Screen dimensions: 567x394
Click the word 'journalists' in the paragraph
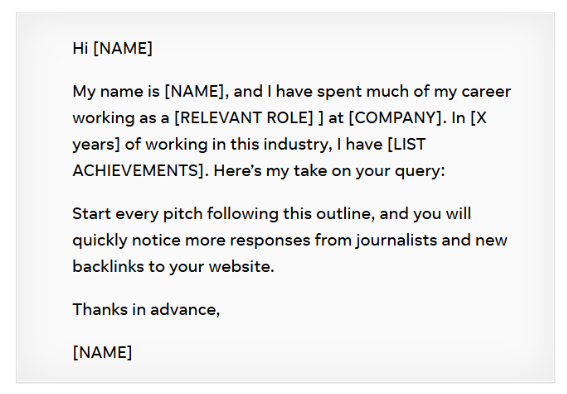coord(396,240)
